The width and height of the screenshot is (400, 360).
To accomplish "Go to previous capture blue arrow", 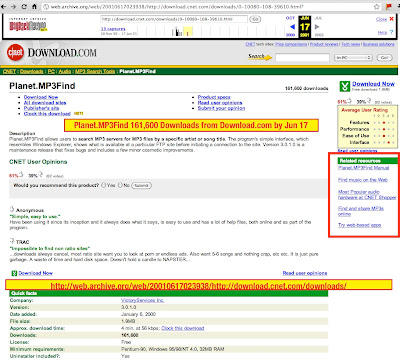I will [292, 27].
